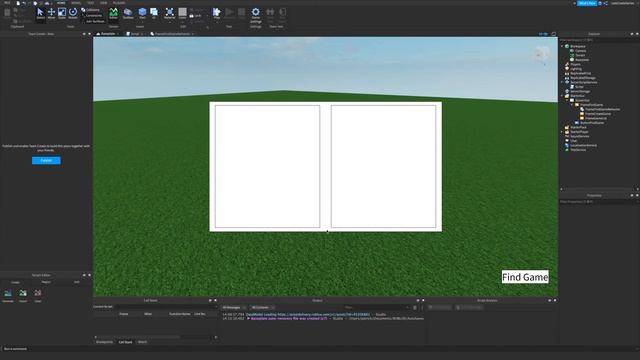Viewport: 640px width, 360px height.
Task: Choose the Scale tool
Action: pyautogui.click(x=62, y=13)
